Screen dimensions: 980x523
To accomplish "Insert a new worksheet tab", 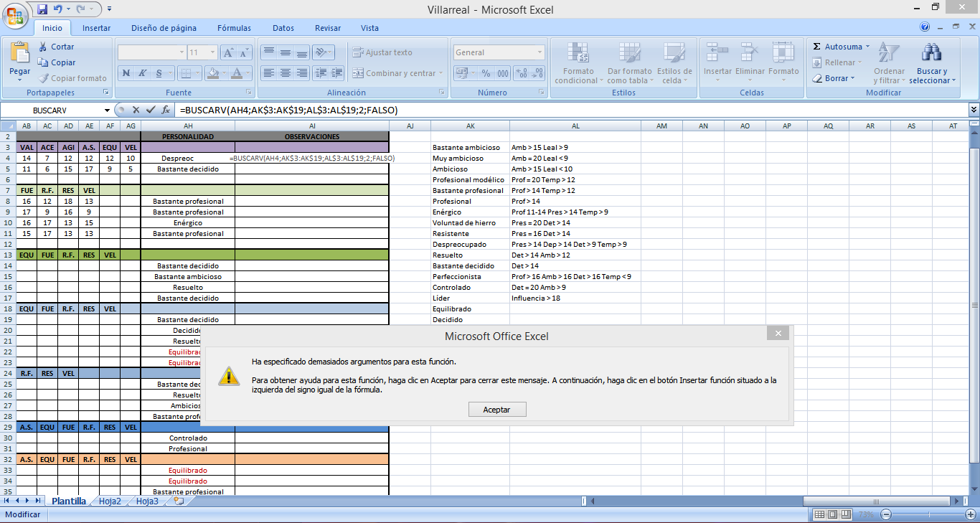I will click(x=179, y=501).
